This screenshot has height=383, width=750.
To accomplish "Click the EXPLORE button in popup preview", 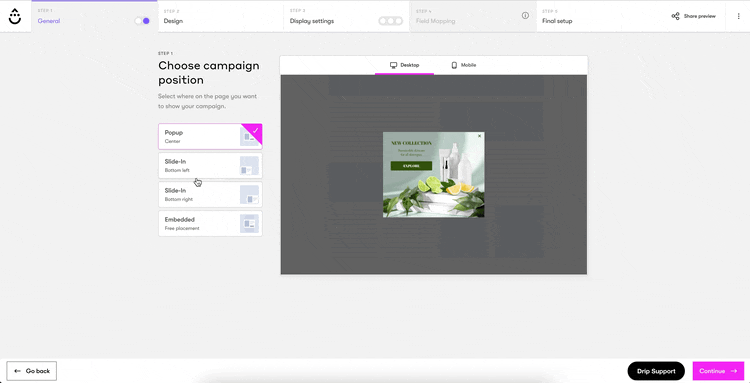I will click(411, 165).
